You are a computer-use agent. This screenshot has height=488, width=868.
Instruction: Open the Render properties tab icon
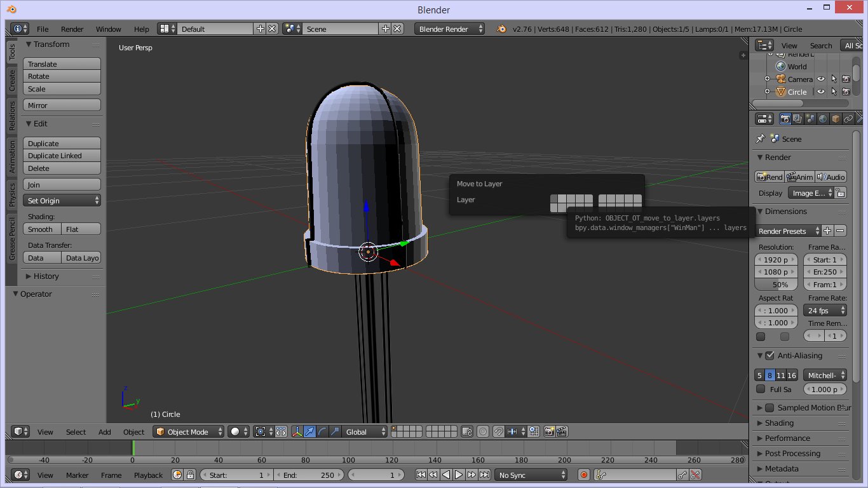coord(785,119)
